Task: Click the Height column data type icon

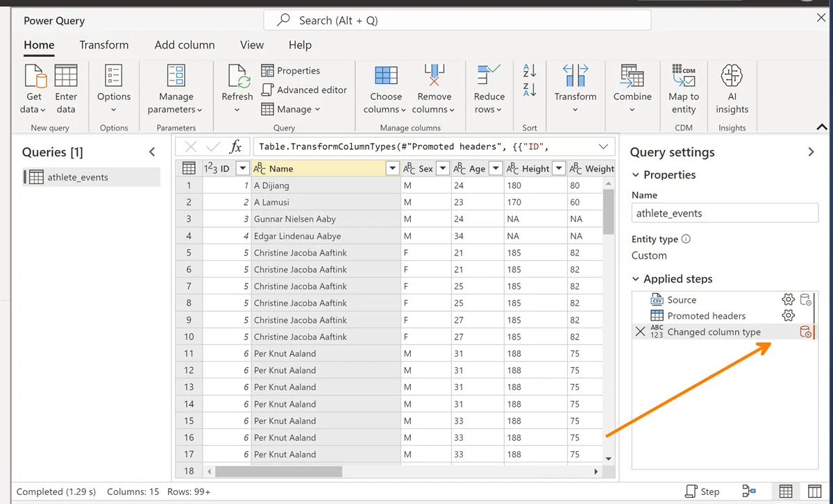Action: tap(512, 168)
